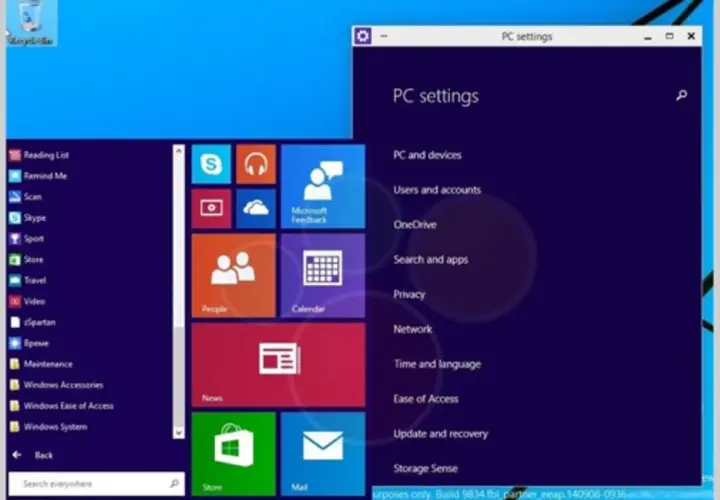Launch the Microsoft Feedback tile
720x500 pixels.
323,186
